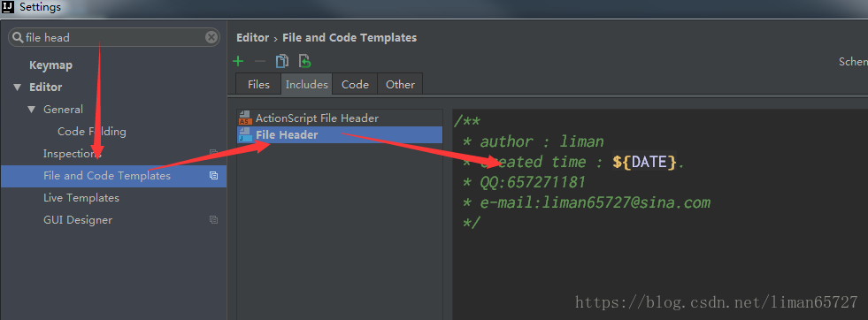Screen dimensions: 868x320
Task: Clear the search field with the X icon
Action: [211, 37]
